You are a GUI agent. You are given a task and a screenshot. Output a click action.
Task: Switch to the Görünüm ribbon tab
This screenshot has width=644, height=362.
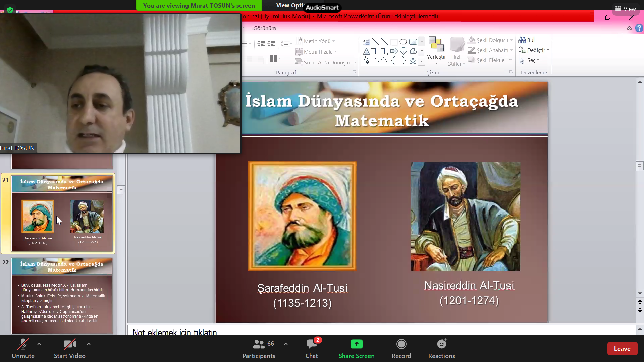[x=265, y=28]
